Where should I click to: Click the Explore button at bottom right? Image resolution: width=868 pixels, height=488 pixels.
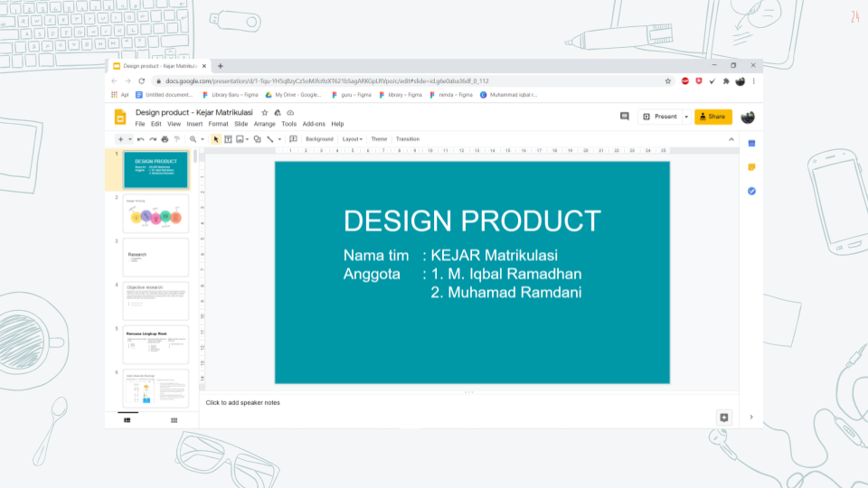click(x=724, y=418)
